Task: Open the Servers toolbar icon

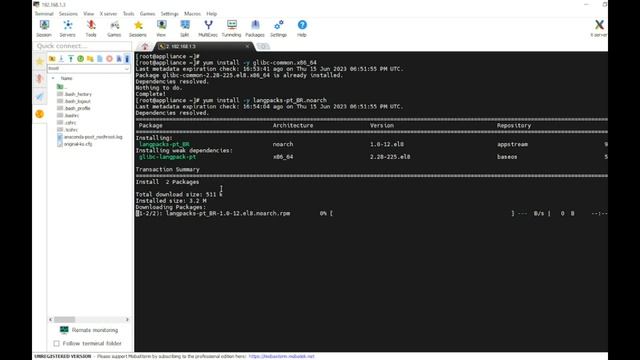Action: point(67,29)
